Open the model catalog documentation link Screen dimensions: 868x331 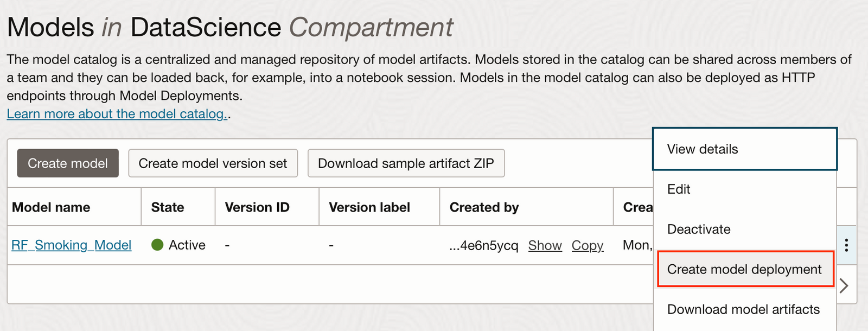click(116, 113)
